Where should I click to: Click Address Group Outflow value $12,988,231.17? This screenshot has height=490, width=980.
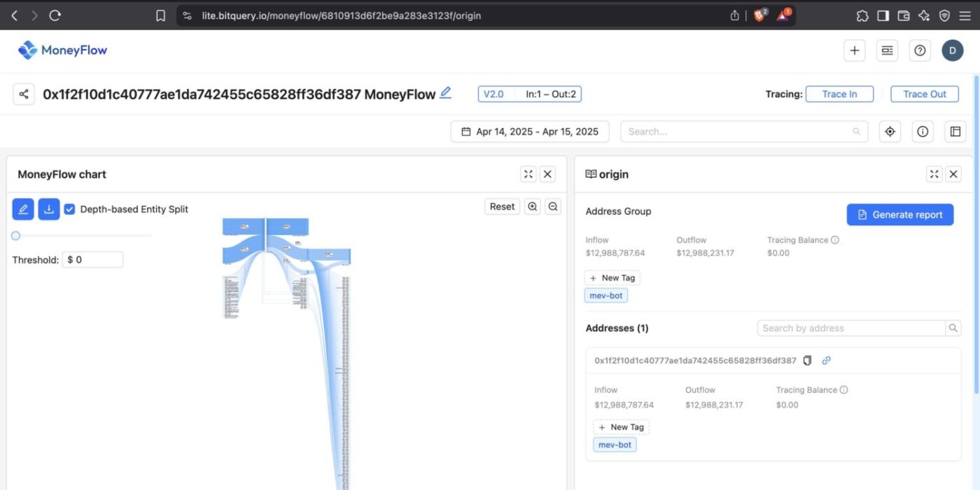tap(706, 253)
